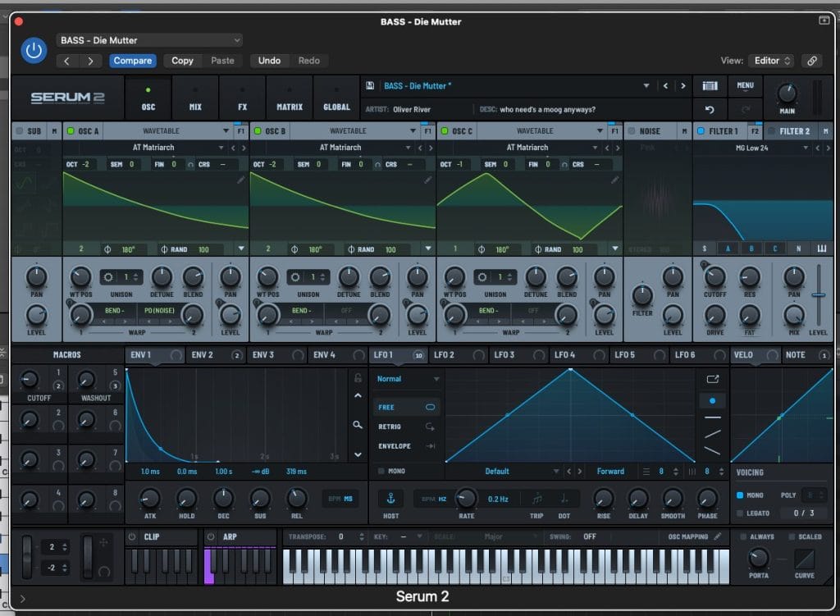The image size is (840, 616).
Task: Expand the LFO Normal mode dropdown
Action: pyautogui.click(x=407, y=379)
